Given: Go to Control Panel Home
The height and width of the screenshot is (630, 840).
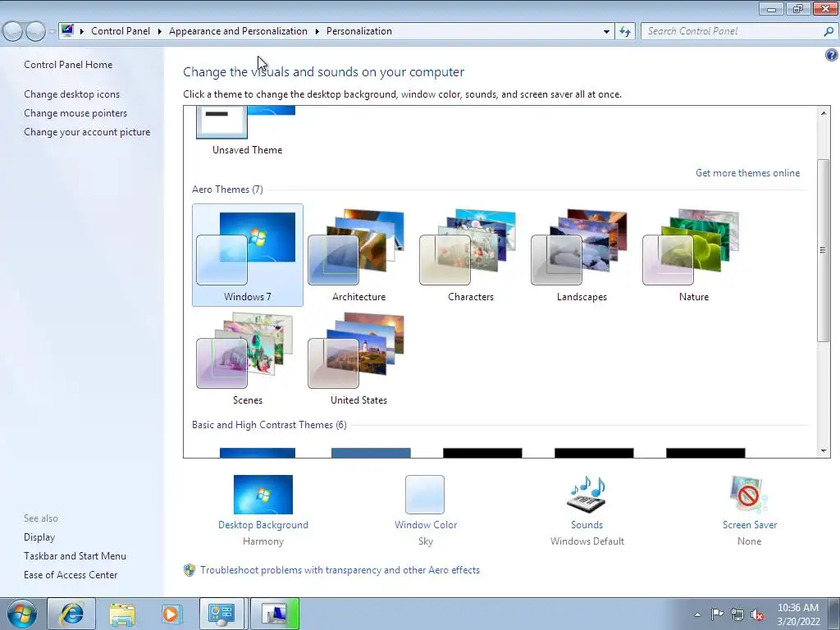Looking at the screenshot, I should pyautogui.click(x=68, y=65).
